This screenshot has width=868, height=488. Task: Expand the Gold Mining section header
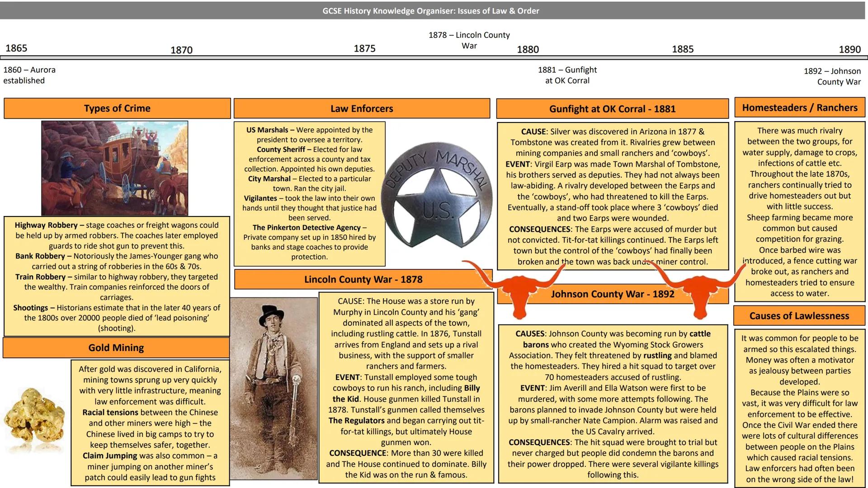[116, 347]
